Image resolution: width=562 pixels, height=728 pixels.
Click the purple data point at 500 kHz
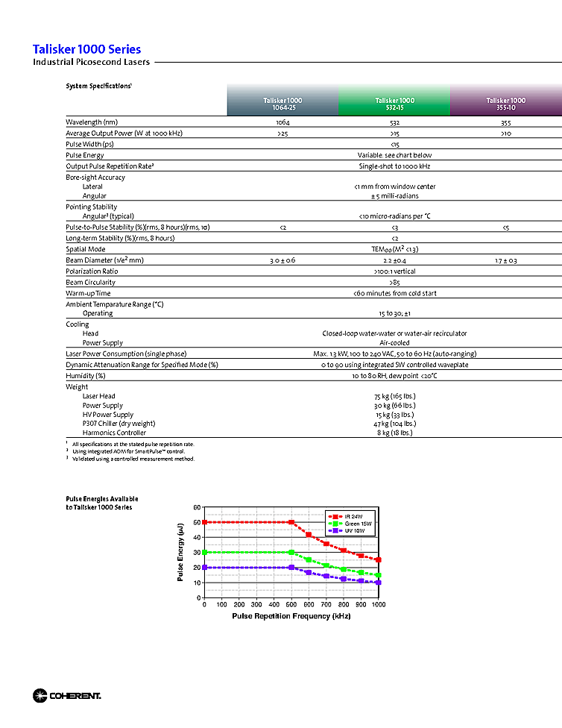(291, 568)
